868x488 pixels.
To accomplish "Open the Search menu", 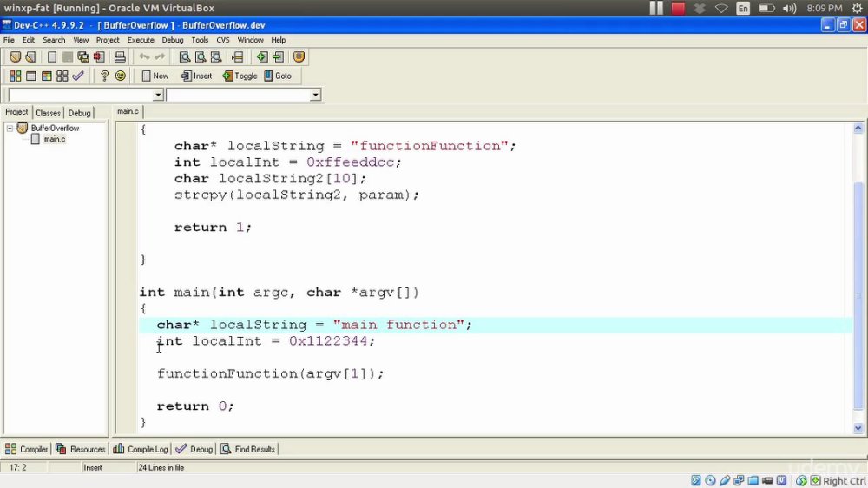I will (54, 40).
